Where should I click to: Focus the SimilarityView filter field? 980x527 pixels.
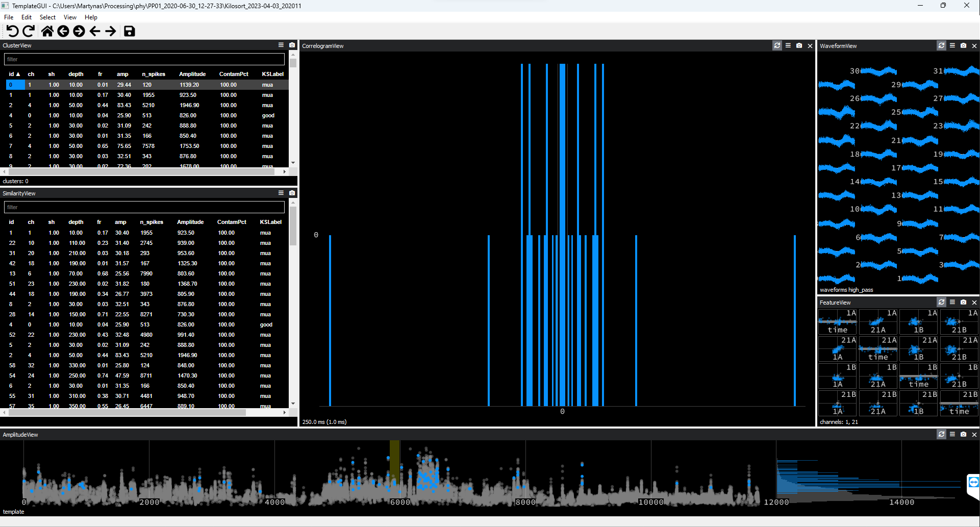pyautogui.click(x=144, y=207)
